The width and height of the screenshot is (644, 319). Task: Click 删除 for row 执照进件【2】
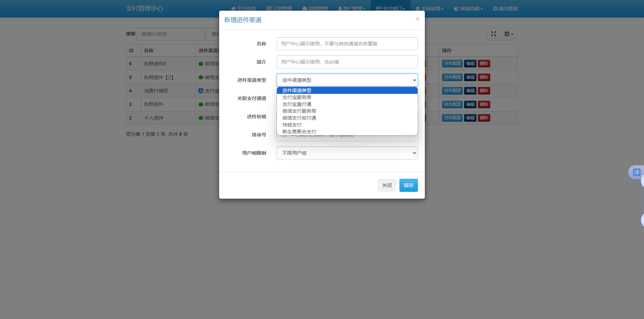(484, 77)
